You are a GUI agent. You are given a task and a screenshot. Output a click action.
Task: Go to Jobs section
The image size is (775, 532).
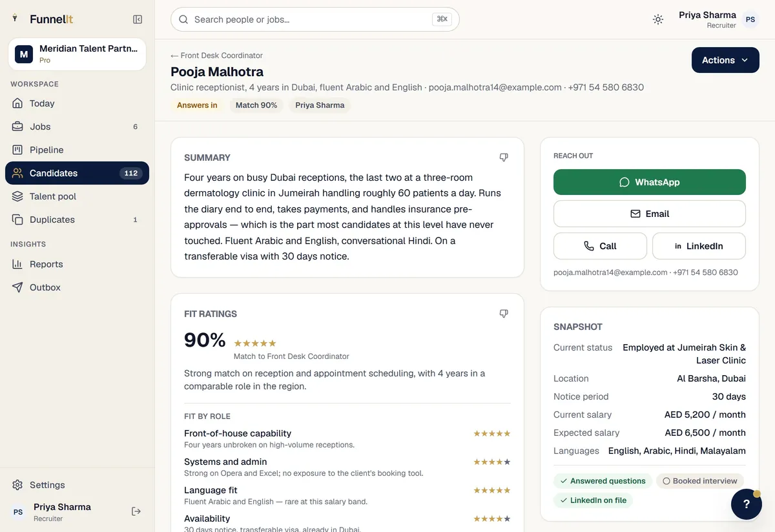point(77,127)
